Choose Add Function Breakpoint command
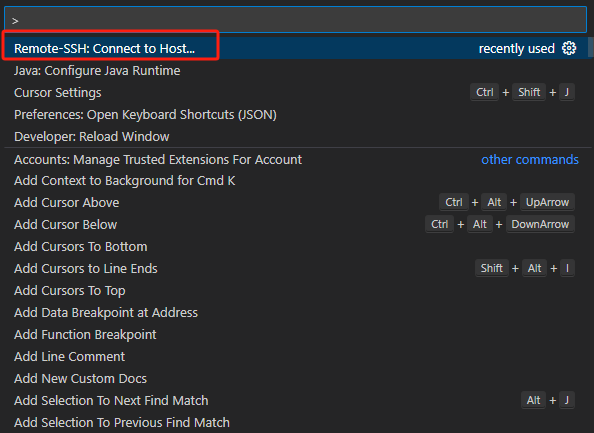This screenshot has height=433, width=594. [295, 335]
